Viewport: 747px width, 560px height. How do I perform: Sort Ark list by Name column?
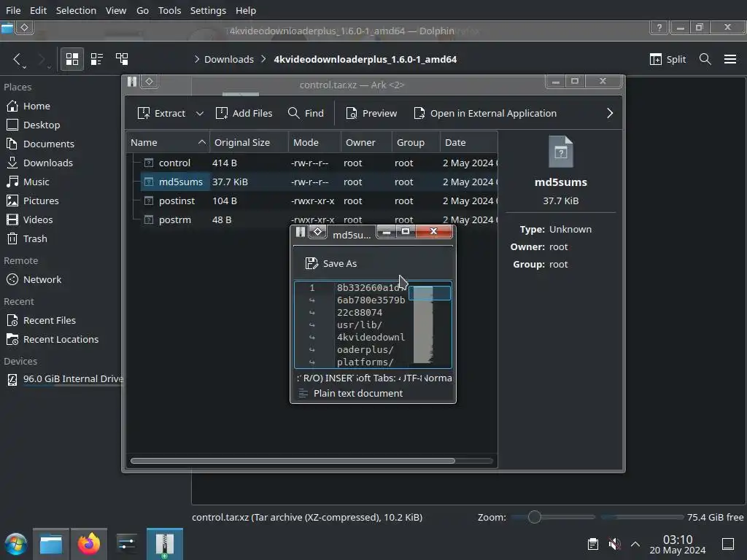168,142
